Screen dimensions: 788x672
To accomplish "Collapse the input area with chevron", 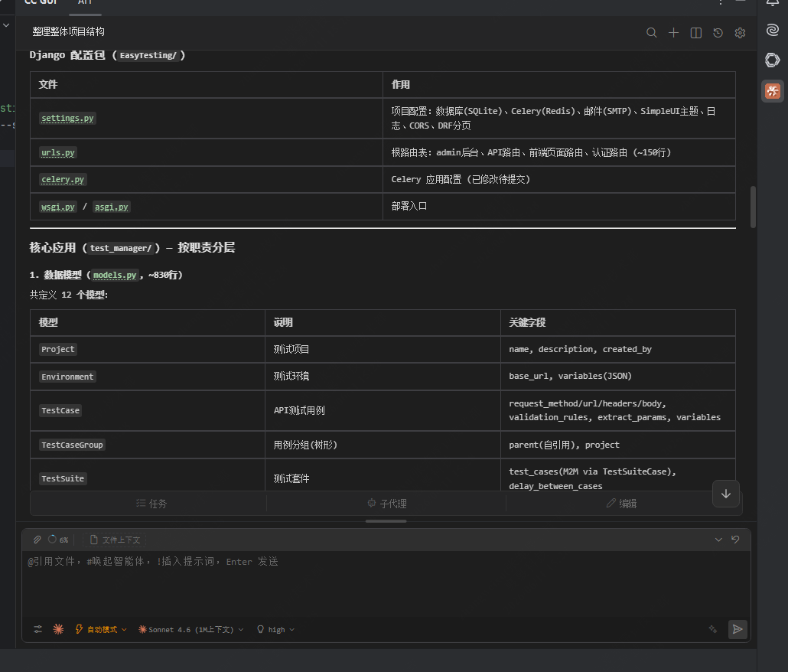I will (x=718, y=540).
